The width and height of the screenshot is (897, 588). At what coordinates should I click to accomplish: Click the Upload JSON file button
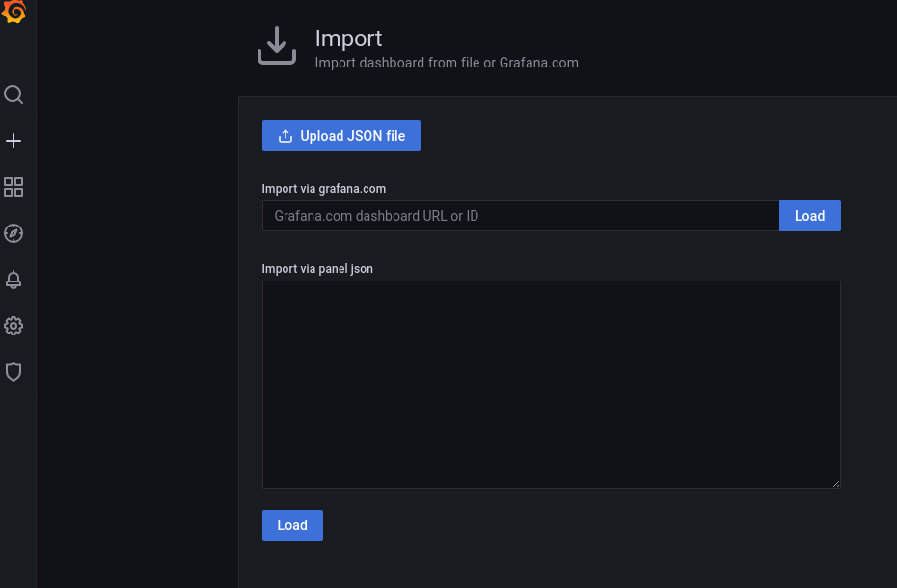(340, 136)
